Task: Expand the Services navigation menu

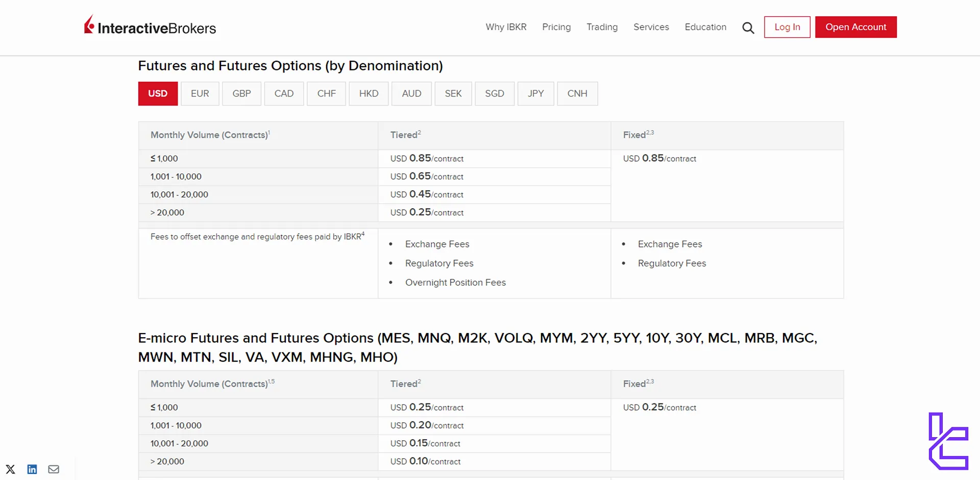Action: click(651, 27)
